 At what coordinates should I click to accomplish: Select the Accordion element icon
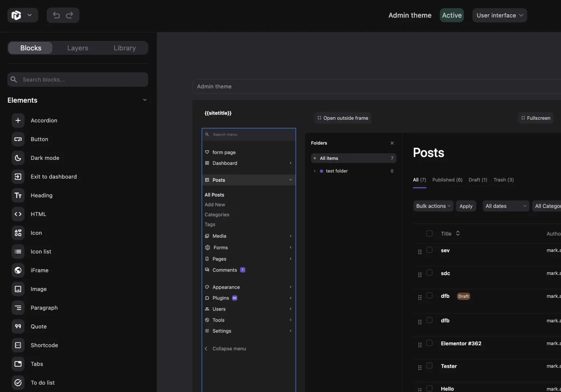pos(18,120)
